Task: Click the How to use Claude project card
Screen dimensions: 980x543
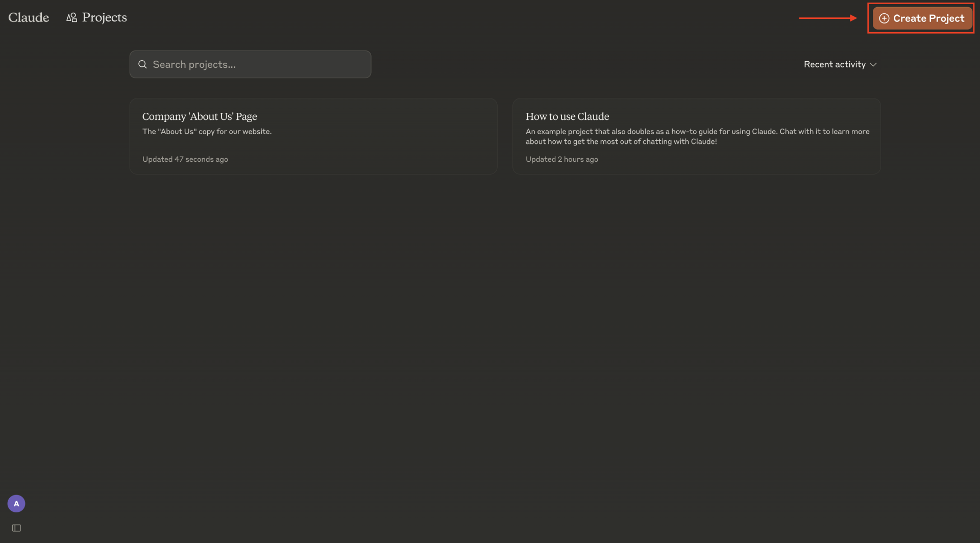Action: [696, 136]
